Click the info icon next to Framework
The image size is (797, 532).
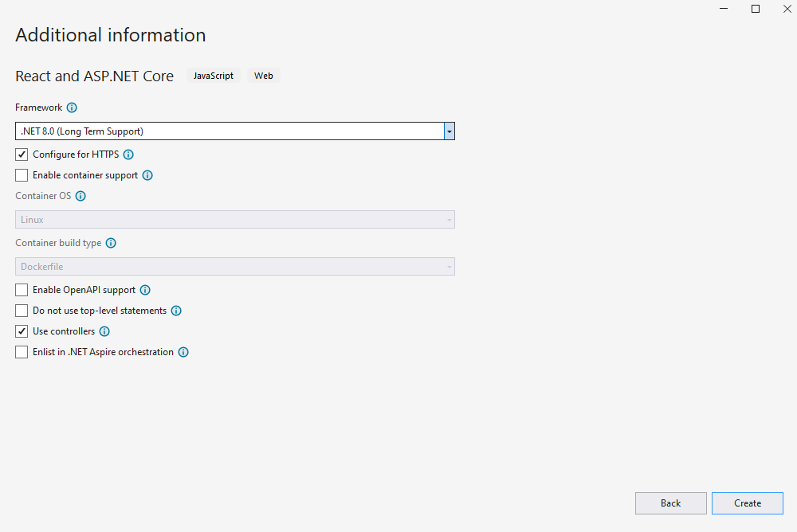(x=72, y=108)
